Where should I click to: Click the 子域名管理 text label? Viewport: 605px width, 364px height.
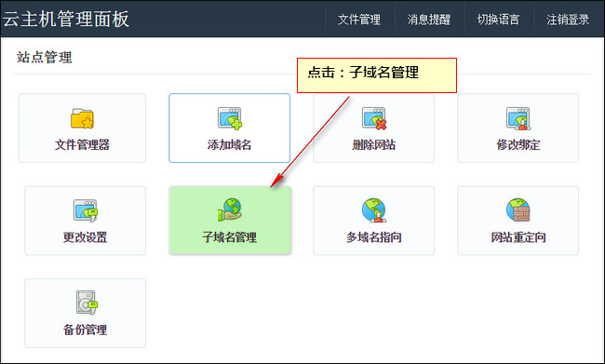point(230,237)
